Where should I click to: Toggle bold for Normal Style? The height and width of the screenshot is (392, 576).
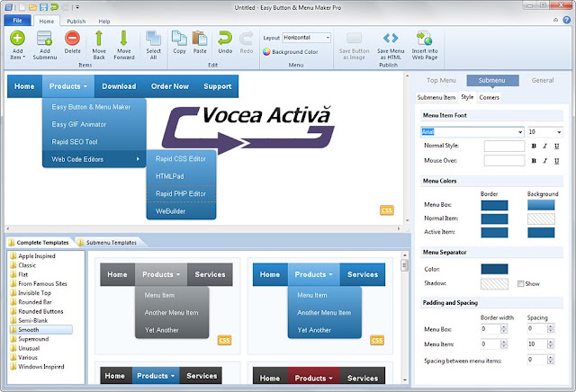[x=534, y=146]
